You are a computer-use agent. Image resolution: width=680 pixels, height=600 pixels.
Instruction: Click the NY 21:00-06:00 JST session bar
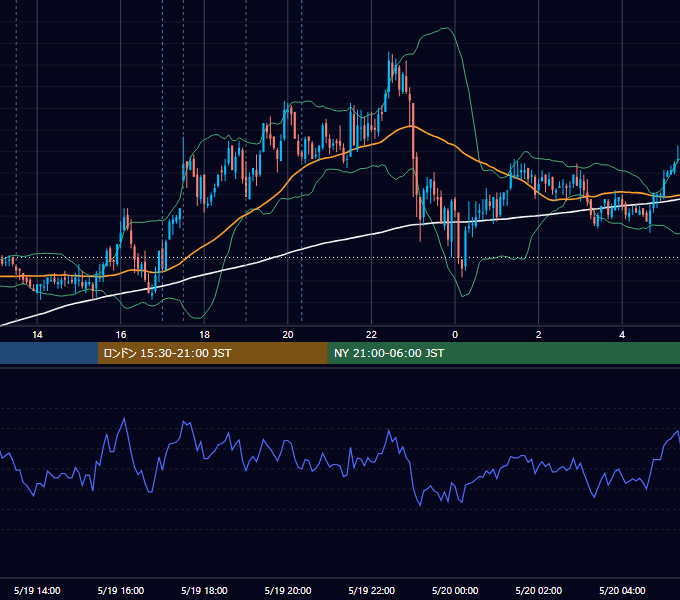(x=503, y=353)
